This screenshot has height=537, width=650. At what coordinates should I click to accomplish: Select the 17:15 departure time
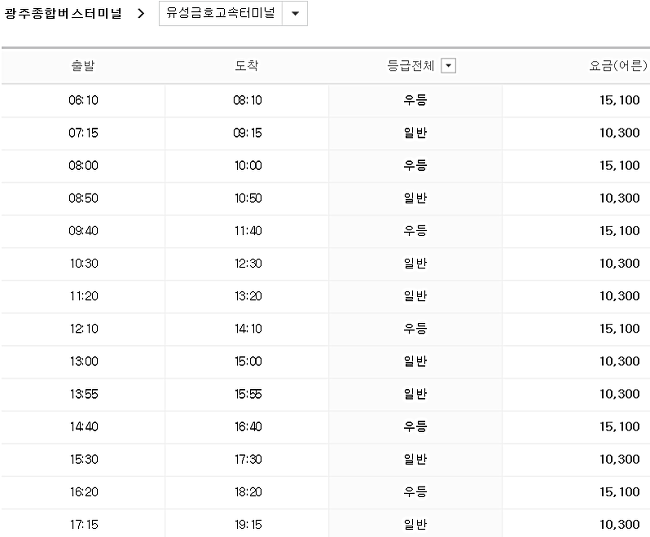coord(84,525)
